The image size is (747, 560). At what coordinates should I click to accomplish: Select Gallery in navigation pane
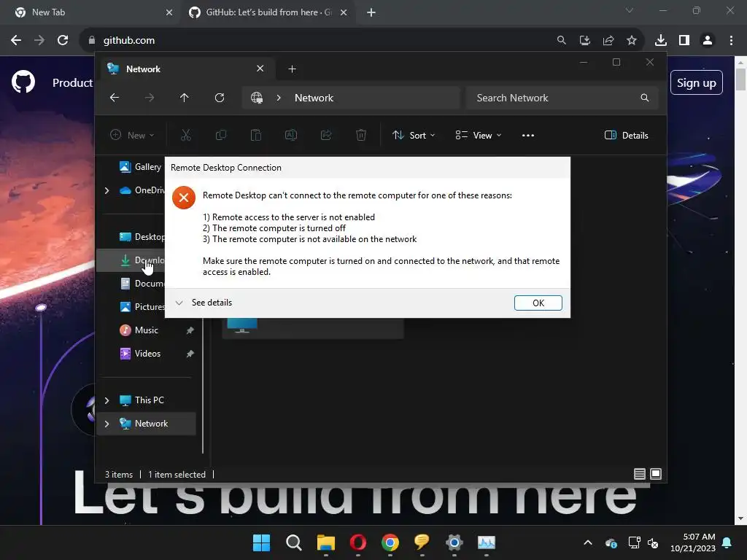tap(141, 167)
